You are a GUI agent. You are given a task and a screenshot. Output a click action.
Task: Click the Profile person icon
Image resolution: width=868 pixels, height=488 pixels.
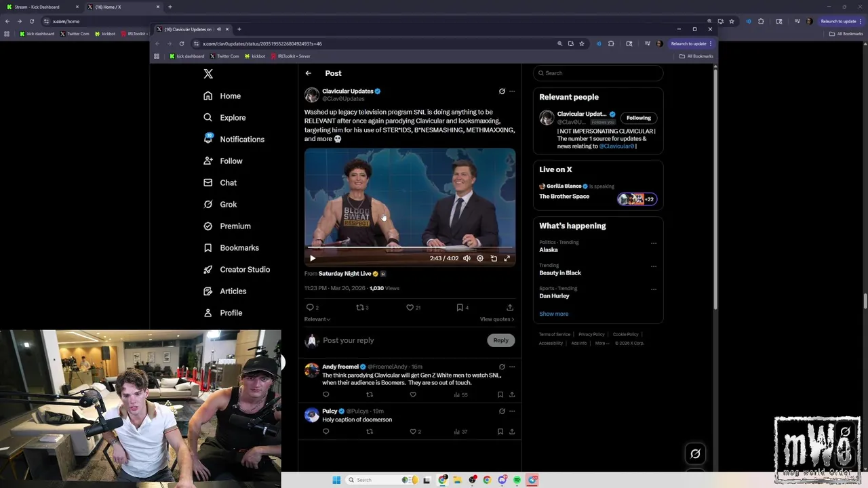(x=208, y=313)
